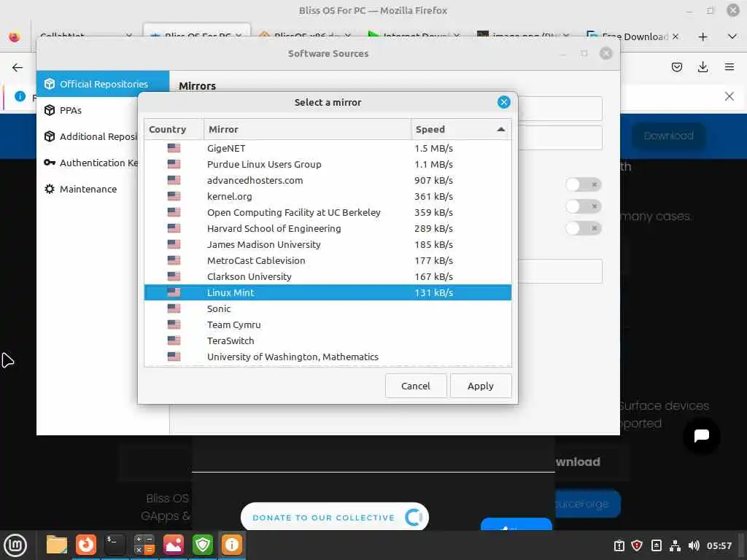The width and height of the screenshot is (747, 560).
Task: Choose the Sonic mirror
Action: click(x=328, y=308)
